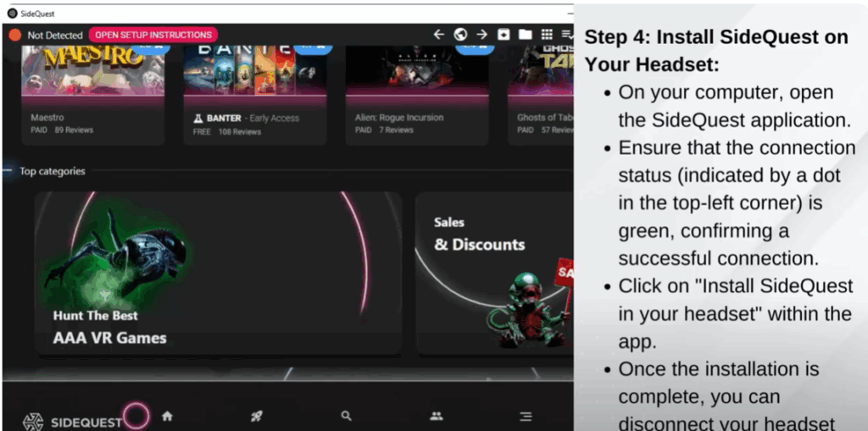Image resolution: width=868 pixels, height=431 pixels.
Task: Open the BANTER game thumbnail
Action: [255, 71]
